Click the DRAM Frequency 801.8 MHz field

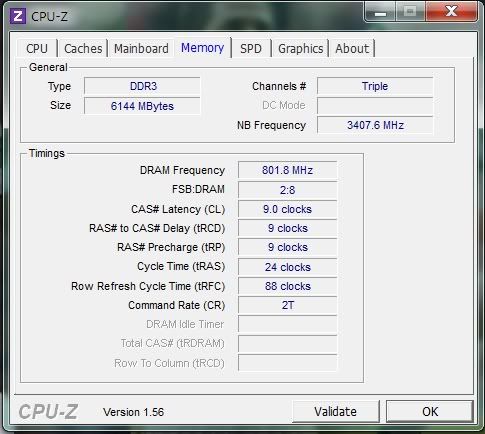(287, 170)
